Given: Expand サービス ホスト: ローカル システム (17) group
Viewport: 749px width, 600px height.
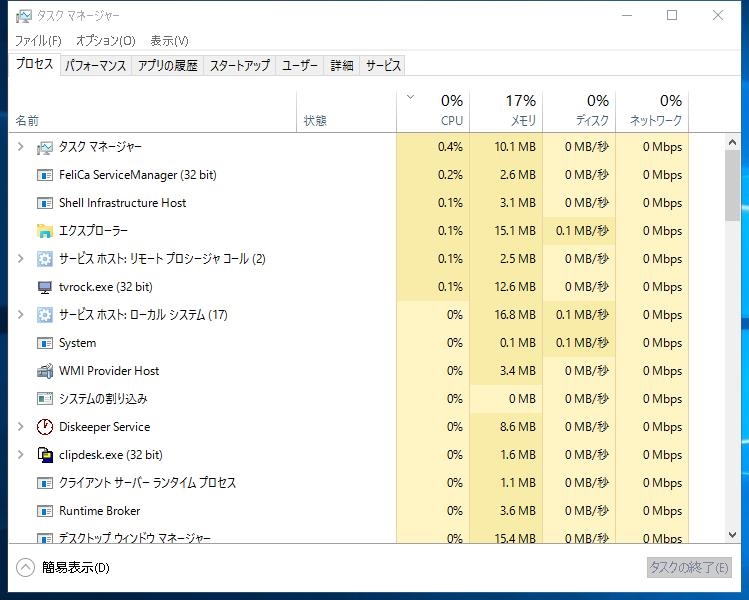Looking at the screenshot, I should coord(20,315).
